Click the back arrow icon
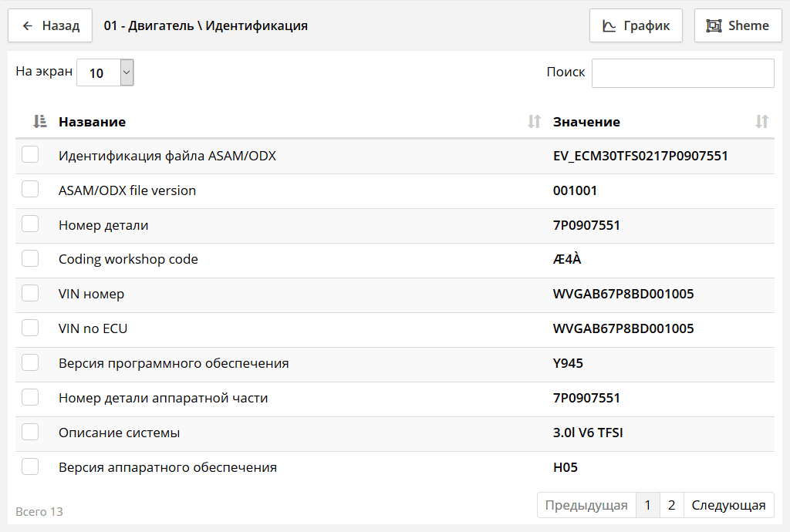Image resolution: width=790 pixels, height=532 pixels. (x=28, y=25)
